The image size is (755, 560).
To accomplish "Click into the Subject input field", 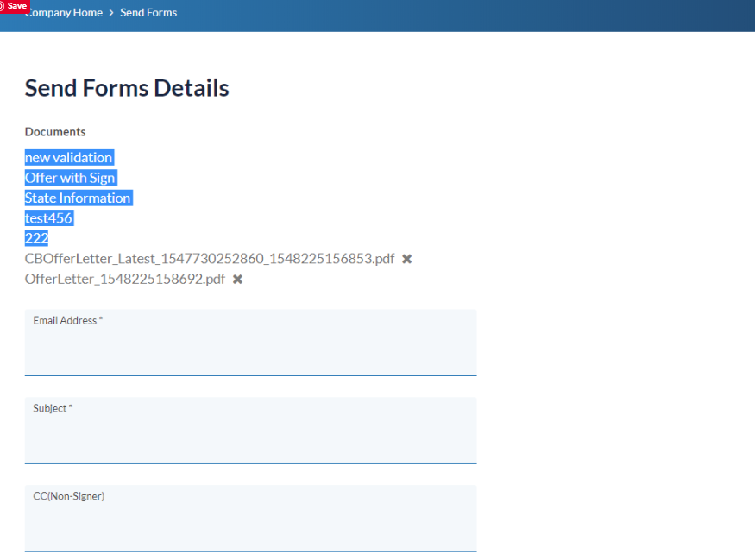I will pyautogui.click(x=250, y=439).
